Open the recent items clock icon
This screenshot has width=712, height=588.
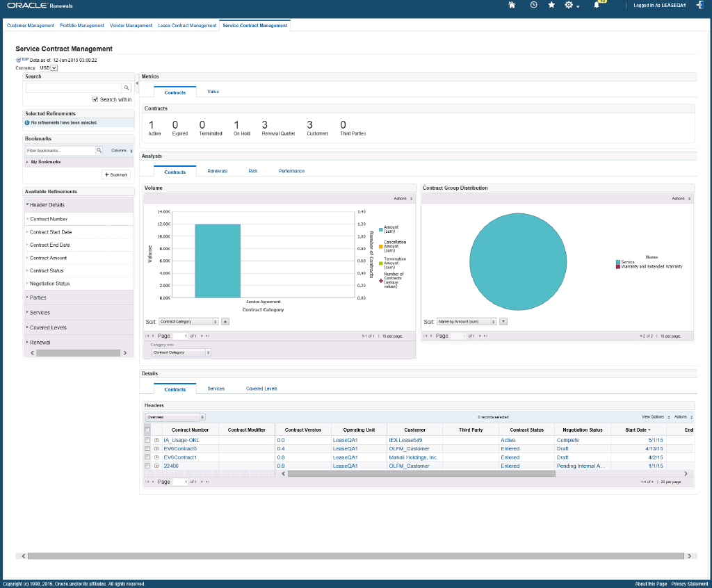coord(533,5)
